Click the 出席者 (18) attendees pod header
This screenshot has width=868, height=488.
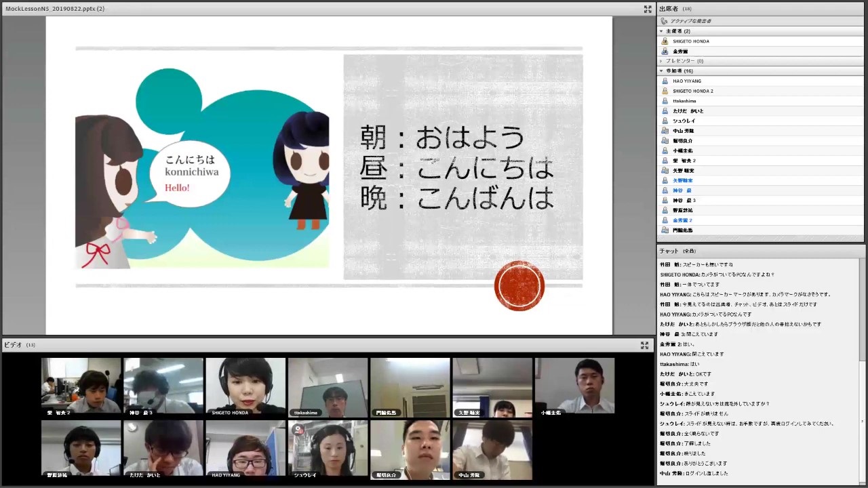point(675,9)
